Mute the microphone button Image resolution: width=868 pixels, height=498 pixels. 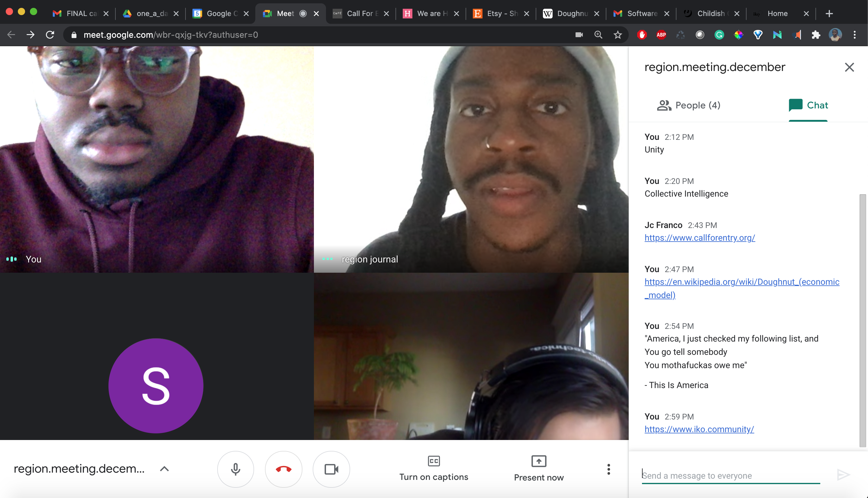click(235, 469)
